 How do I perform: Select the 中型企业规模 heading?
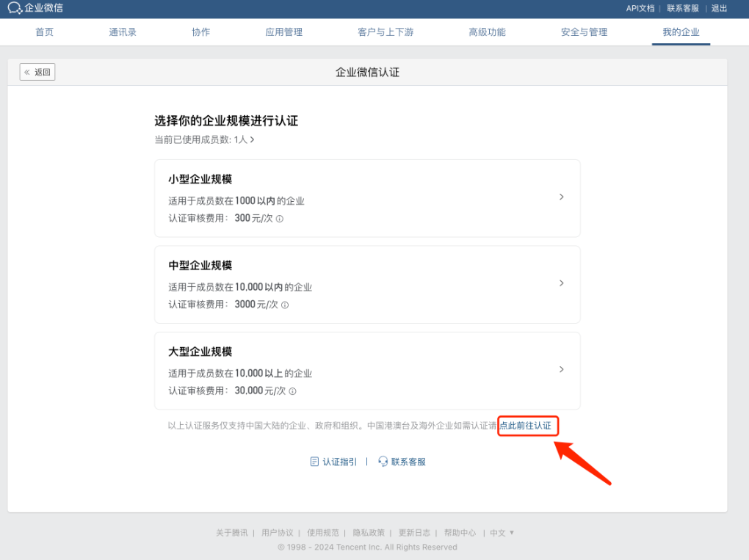[x=200, y=266]
